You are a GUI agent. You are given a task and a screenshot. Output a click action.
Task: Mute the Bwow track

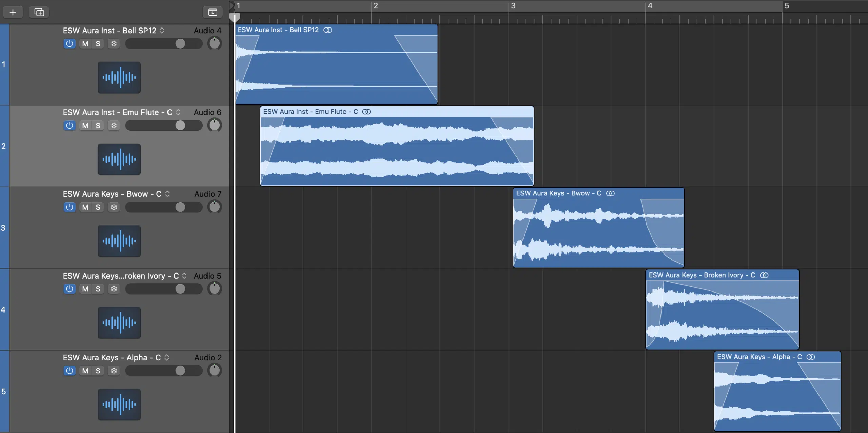pyautogui.click(x=85, y=207)
